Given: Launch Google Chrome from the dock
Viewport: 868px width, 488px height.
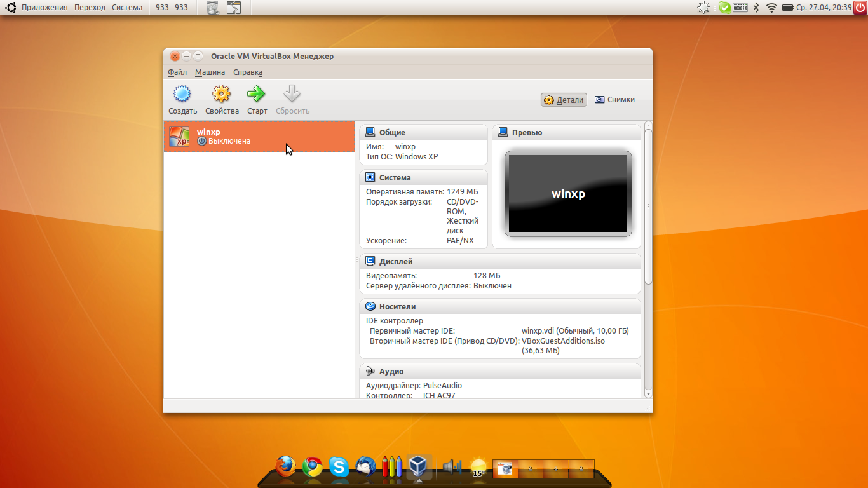Looking at the screenshot, I should [x=312, y=467].
